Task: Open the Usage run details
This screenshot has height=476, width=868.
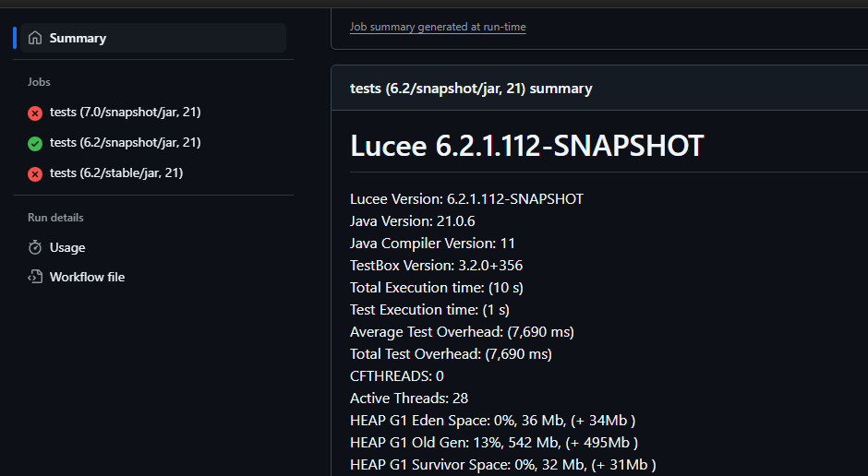Action: tap(67, 247)
